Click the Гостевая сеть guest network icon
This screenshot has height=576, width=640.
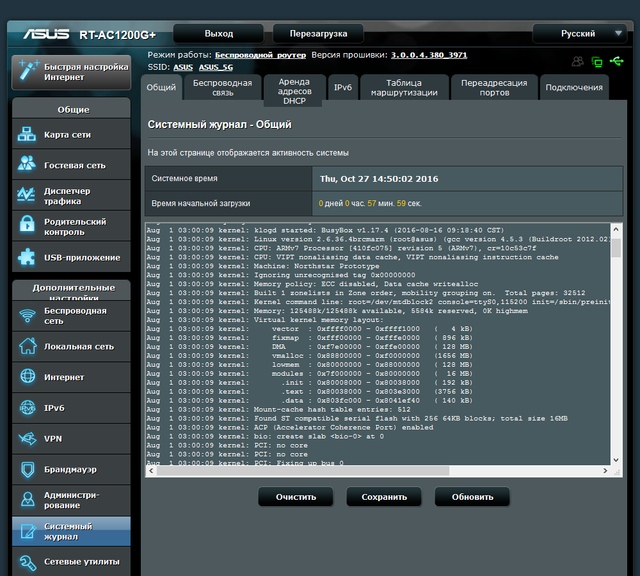(26, 165)
